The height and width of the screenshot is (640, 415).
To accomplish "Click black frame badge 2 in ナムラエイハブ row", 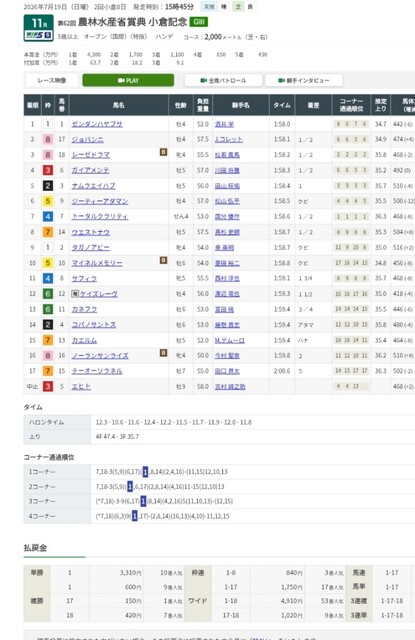I will click(x=48, y=186).
